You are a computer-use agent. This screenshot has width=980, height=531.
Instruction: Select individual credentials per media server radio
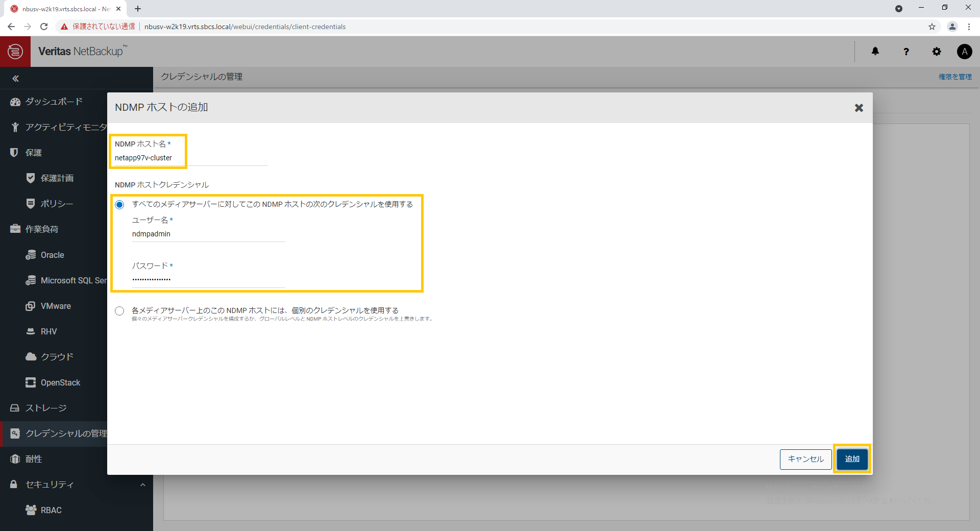click(119, 311)
